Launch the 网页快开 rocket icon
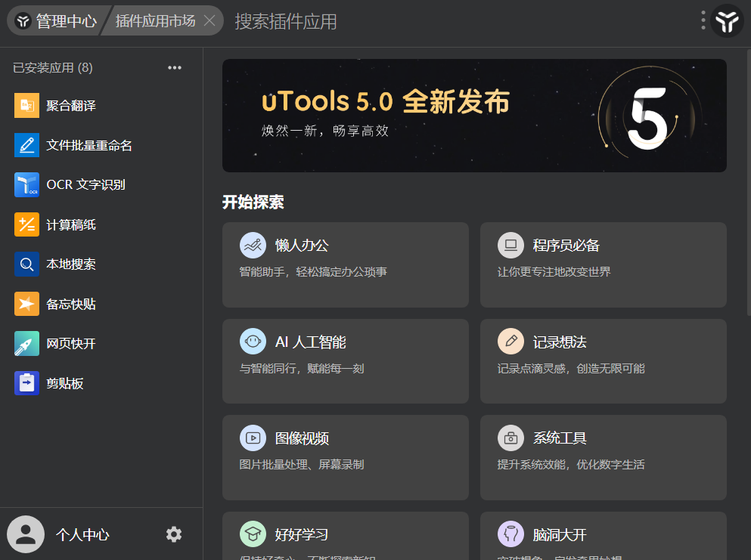The width and height of the screenshot is (751, 560). tap(26, 344)
